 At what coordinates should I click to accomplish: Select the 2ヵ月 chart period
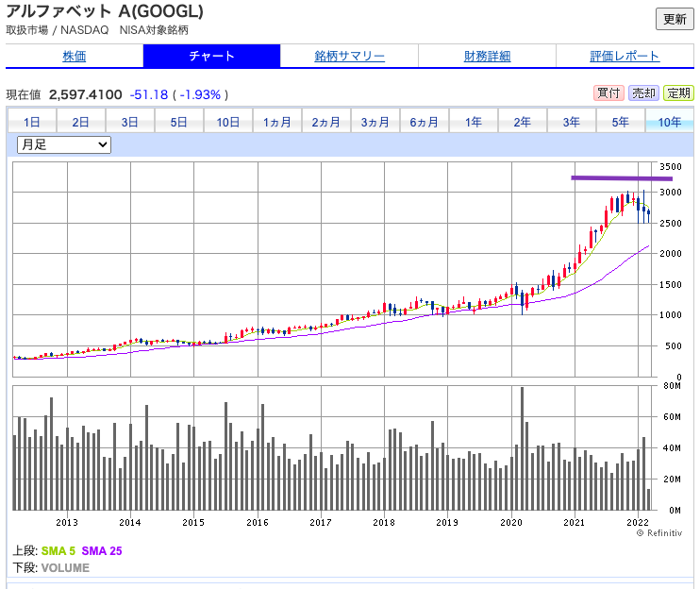[325, 122]
